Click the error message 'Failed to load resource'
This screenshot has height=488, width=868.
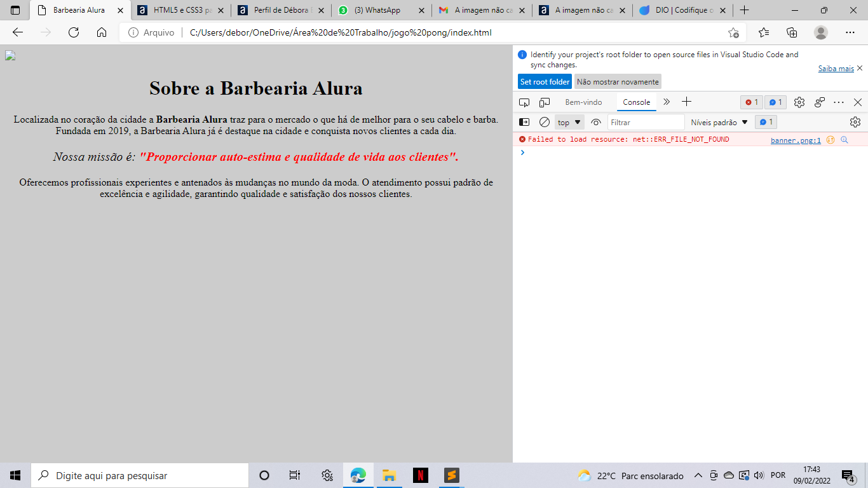[628, 139]
